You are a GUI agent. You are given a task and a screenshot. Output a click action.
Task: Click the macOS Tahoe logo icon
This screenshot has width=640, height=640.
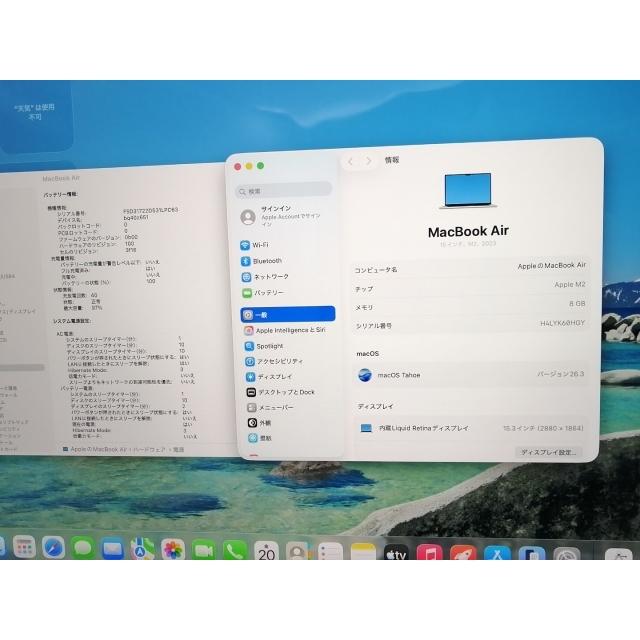tap(364, 375)
